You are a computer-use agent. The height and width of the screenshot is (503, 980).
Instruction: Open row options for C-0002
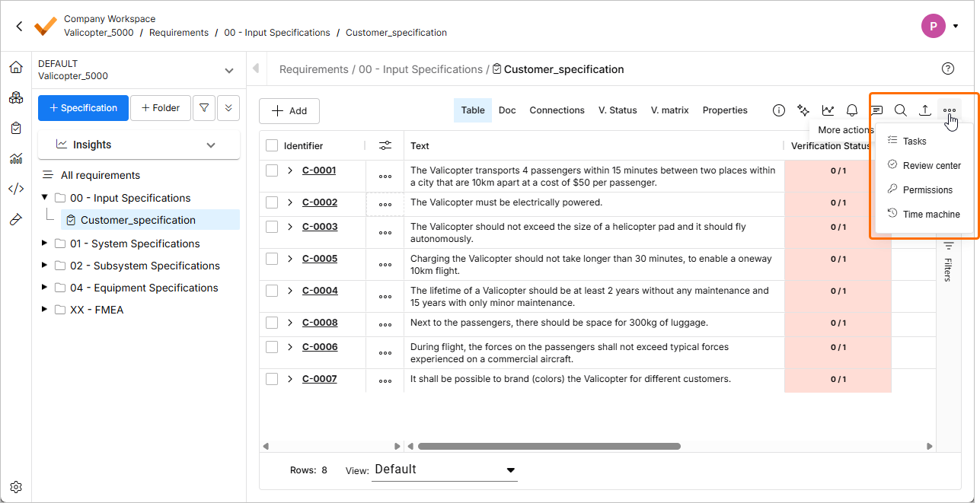(x=385, y=204)
